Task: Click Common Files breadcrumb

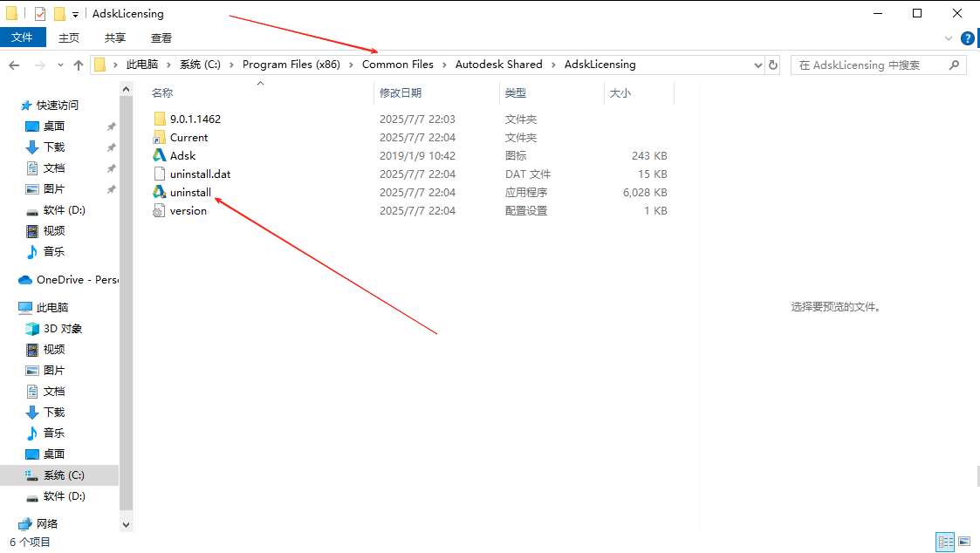Action: [398, 65]
